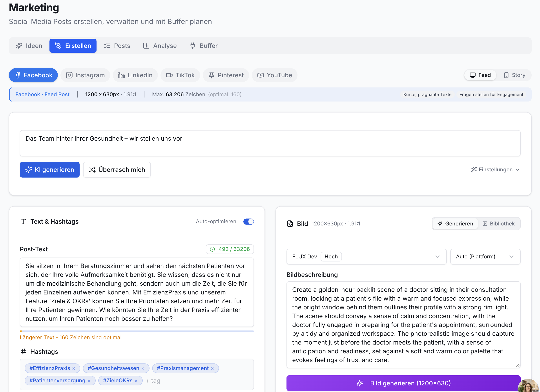
Task: Click the image file icon beside Bild
Action: click(290, 224)
